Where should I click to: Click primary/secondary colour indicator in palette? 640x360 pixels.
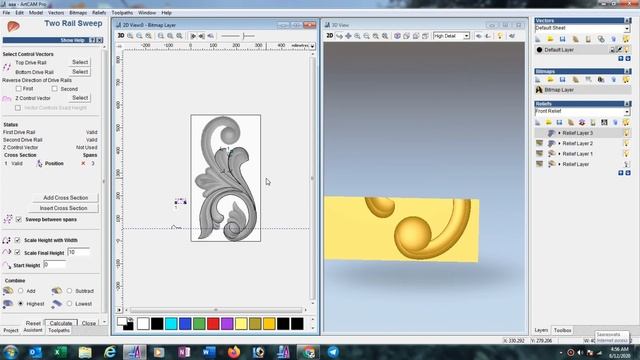tap(125, 324)
